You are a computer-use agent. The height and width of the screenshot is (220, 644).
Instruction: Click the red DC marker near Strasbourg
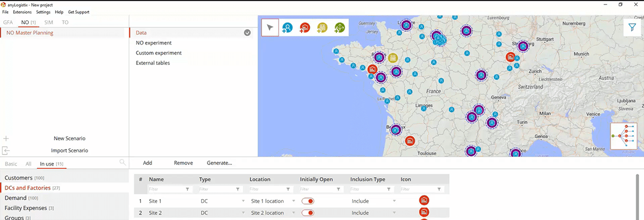tap(511, 57)
